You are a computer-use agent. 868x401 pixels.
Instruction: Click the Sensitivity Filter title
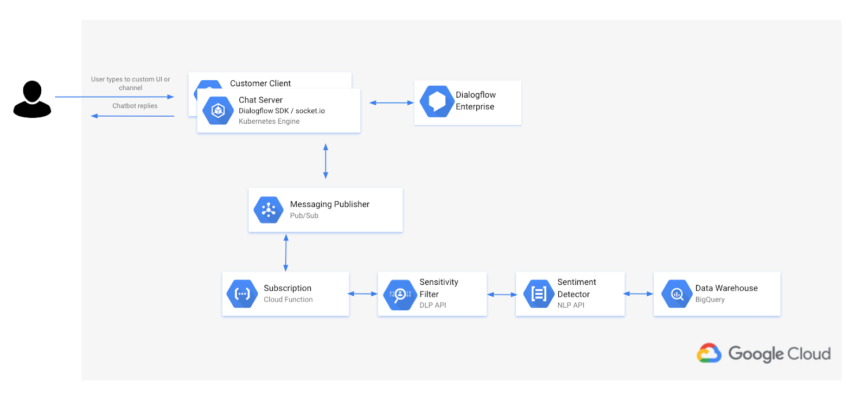439,288
